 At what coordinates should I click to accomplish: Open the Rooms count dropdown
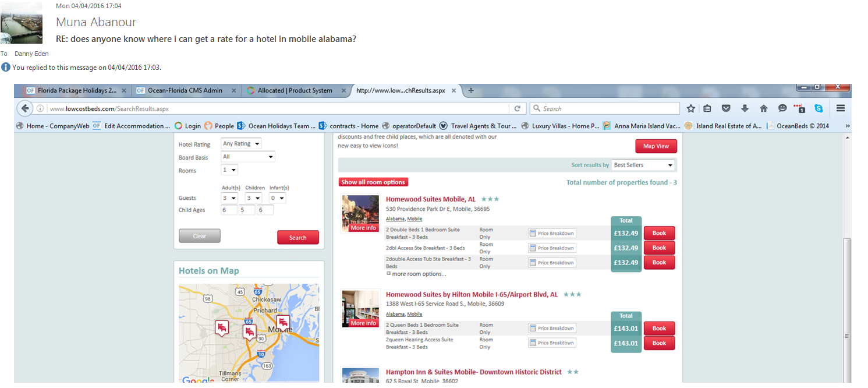[229, 170]
